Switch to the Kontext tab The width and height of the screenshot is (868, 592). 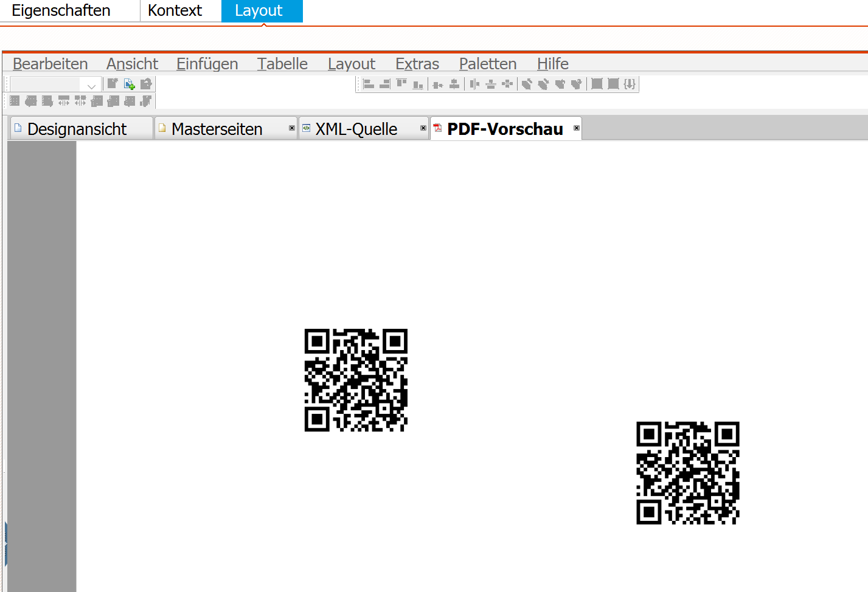pyautogui.click(x=175, y=10)
